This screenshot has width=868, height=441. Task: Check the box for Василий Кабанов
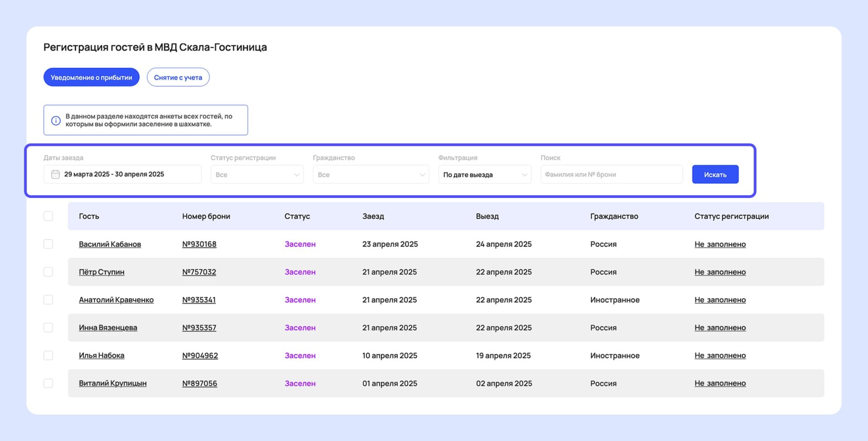pyautogui.click(x=48, y=244)
